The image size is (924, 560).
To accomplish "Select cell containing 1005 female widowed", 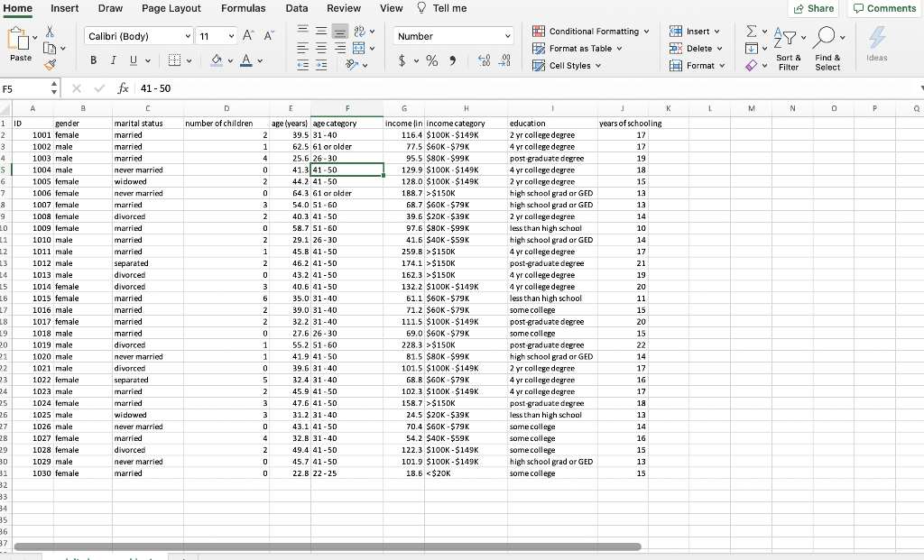I will coord(32,181).
